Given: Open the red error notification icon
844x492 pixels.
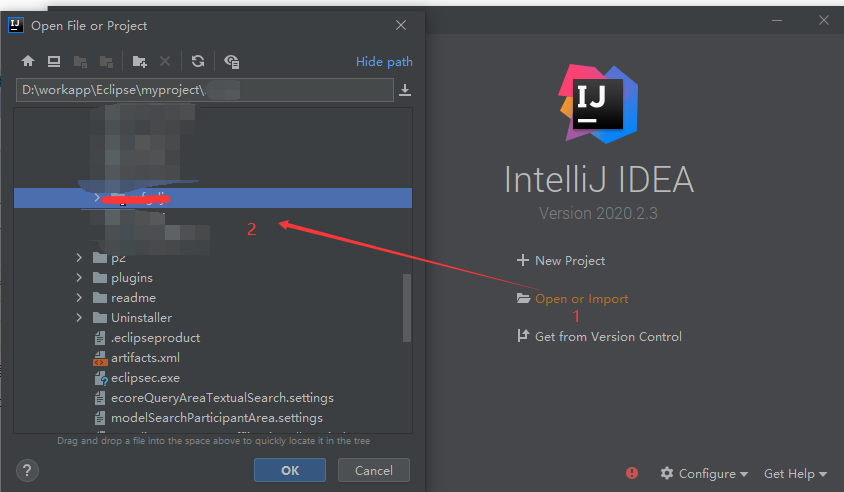Looking at the screenshot, I should 632,473.
